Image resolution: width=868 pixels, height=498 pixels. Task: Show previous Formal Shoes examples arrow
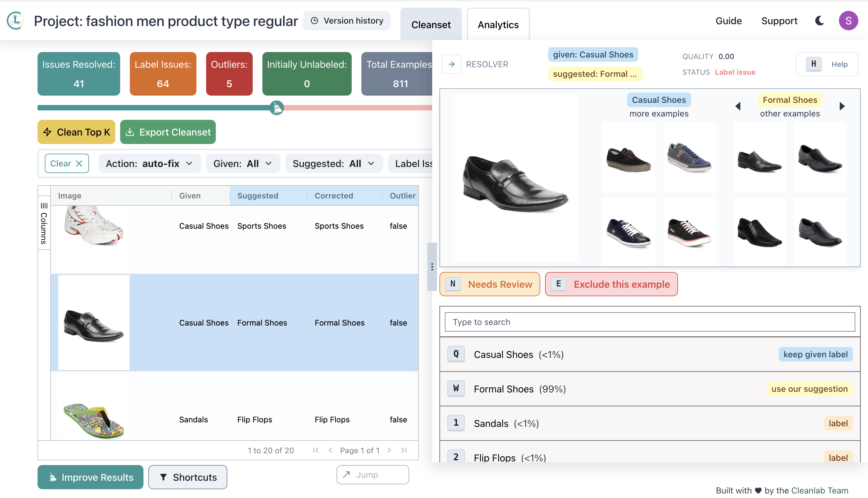point(738,106)
